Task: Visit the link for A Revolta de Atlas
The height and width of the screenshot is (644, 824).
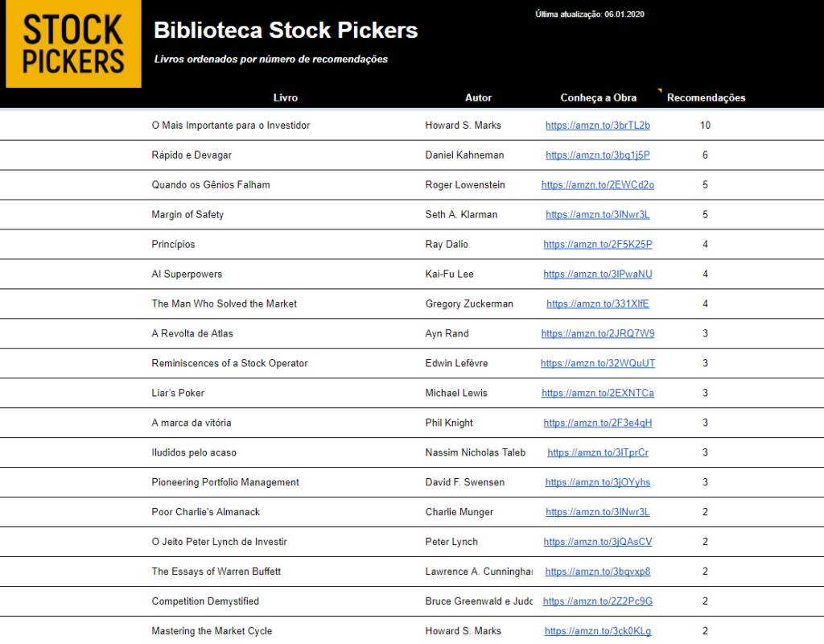Action: coord(597,334)
